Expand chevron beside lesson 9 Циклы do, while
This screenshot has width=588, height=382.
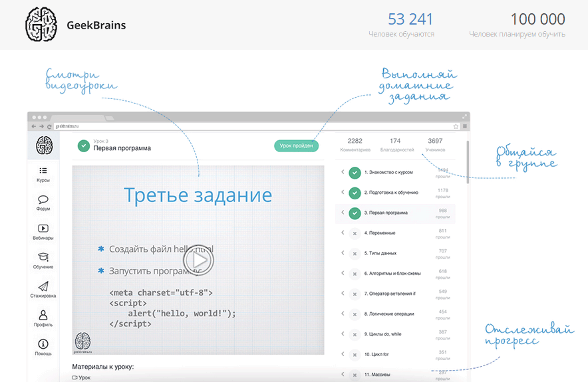tap(343, 334)
